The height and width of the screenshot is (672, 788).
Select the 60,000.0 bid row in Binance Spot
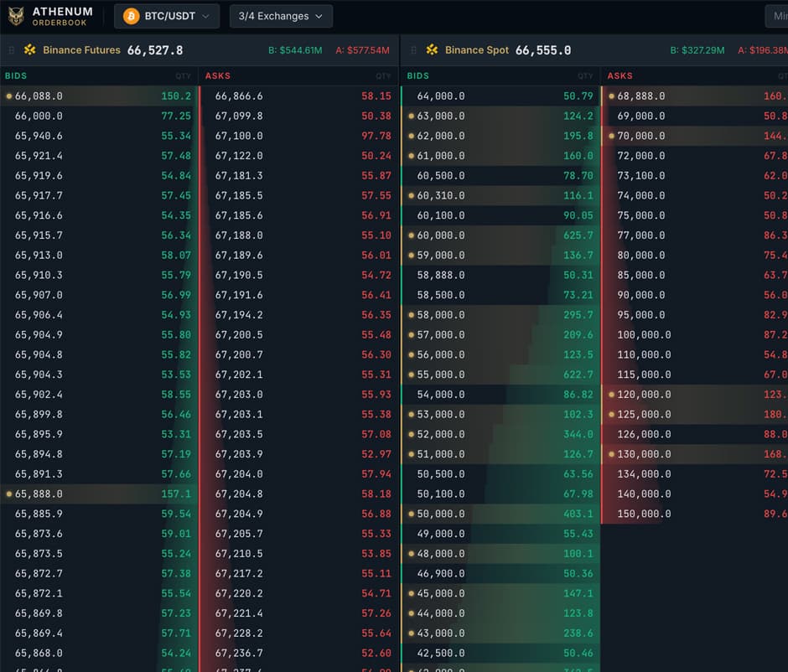click(500, 235)
